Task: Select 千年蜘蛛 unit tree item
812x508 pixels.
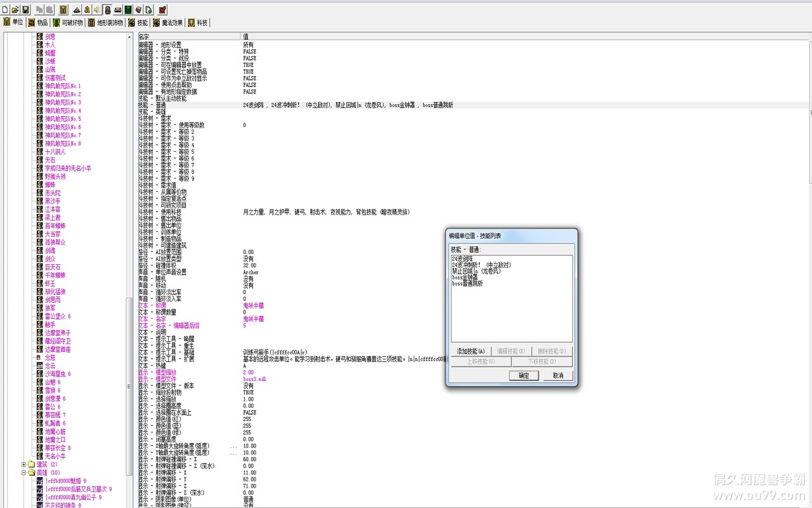Action: (x=55, y=275)
